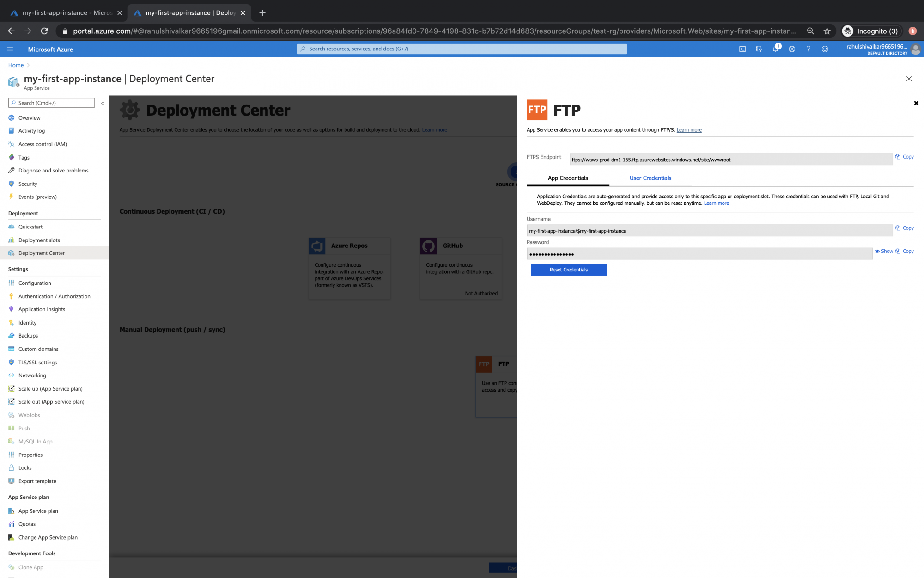Open the portal settings gear icon

coord(792,49)
